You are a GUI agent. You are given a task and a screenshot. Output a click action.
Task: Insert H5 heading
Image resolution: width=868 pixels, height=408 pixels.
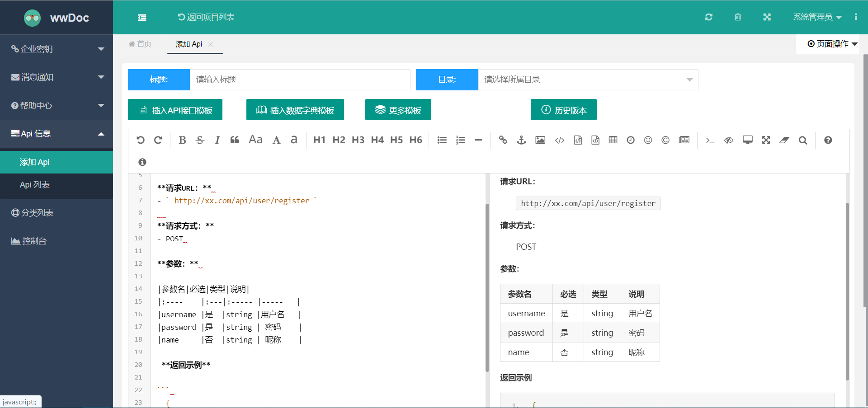coord(396,140)
